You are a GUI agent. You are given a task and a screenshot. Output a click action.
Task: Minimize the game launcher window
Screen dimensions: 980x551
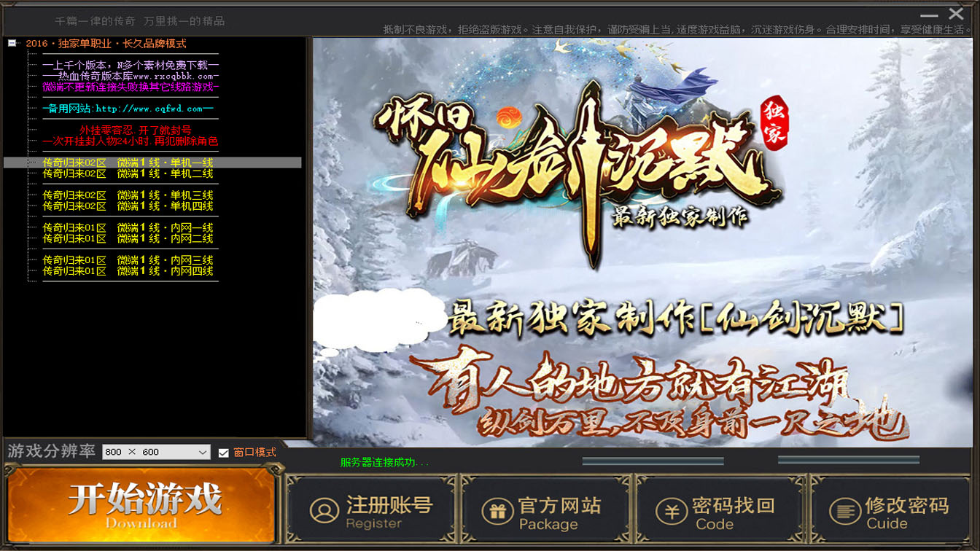click(929, 15)
